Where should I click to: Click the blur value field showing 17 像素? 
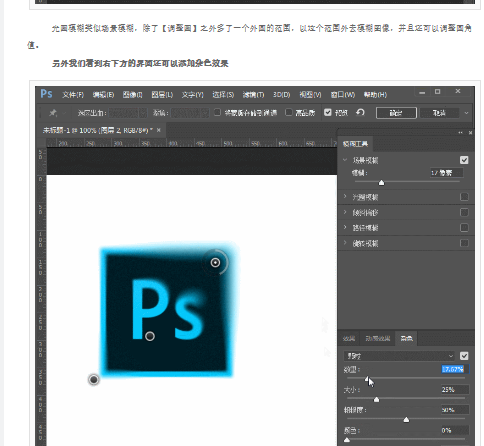point(447,173)
